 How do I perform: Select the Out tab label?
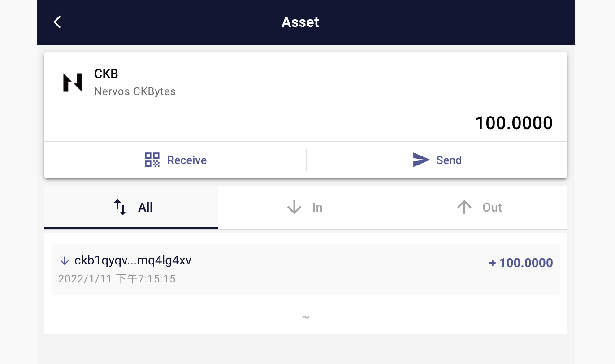pos(492,207)
